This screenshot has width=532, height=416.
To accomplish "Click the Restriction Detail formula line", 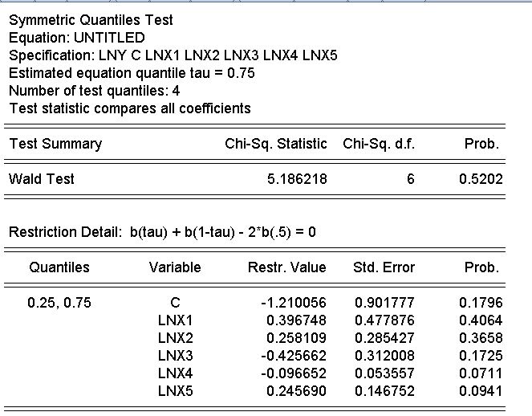I will pos(162,232).
